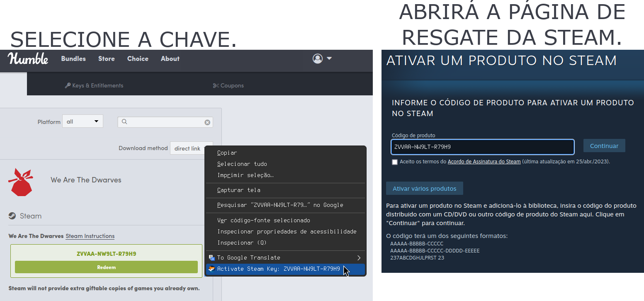Click the Activate Steam Key extension icon
Screen dimensions: 644x301
click(x=211, y=269)
